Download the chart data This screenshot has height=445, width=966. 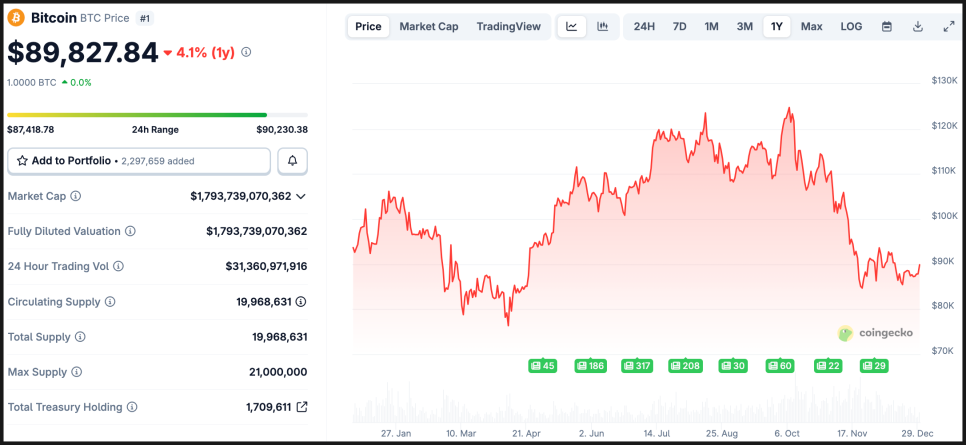coord(917,27)
